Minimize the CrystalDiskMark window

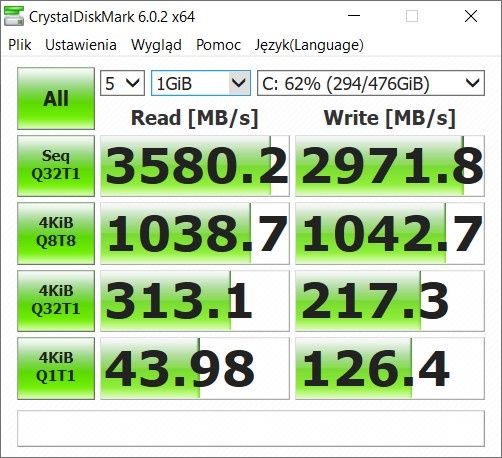click(x=354, y=16)
